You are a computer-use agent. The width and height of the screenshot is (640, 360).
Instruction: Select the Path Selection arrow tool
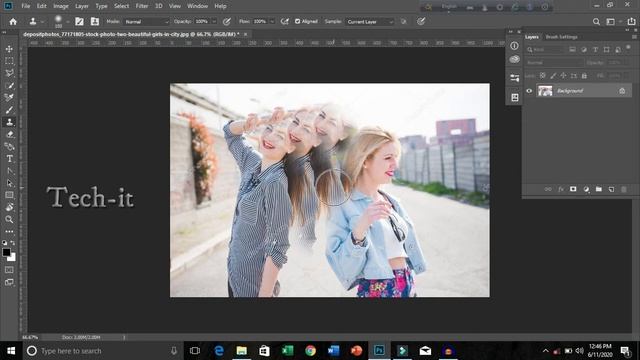pos(9,183)
